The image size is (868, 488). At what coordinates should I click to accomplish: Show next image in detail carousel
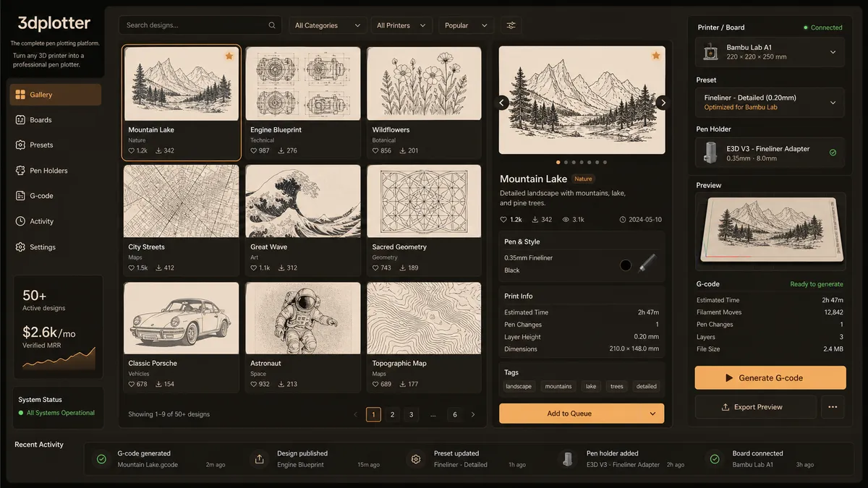pyautogui.click(x=661, y=103)
